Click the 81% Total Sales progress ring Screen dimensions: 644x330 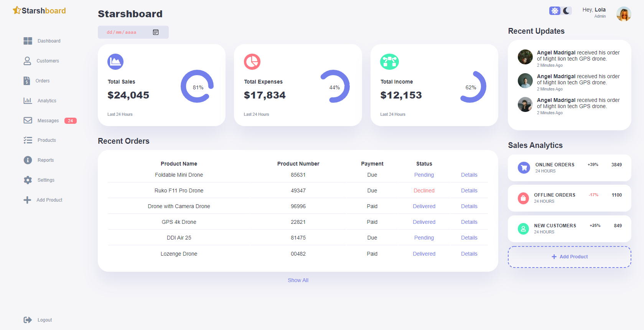click(x=198, y=87)
